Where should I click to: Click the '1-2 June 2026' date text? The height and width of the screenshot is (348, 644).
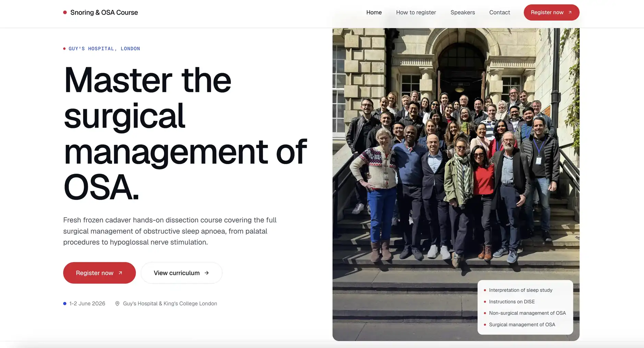pyautogui.click(x=87, y=303)
